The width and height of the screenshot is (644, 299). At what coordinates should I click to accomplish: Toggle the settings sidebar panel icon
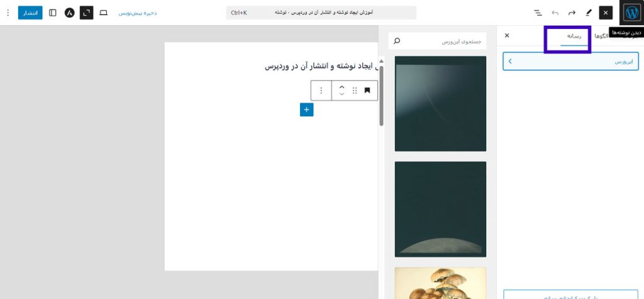(52, 13)
